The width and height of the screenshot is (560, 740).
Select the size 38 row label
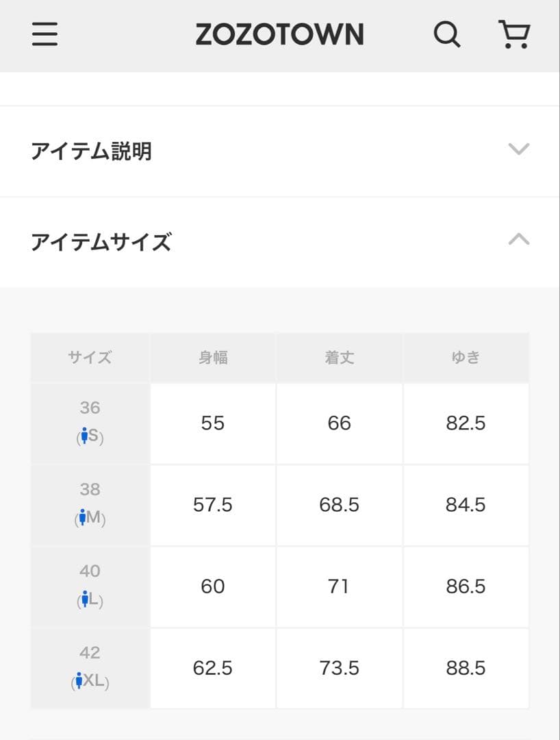tap(90, 490)
